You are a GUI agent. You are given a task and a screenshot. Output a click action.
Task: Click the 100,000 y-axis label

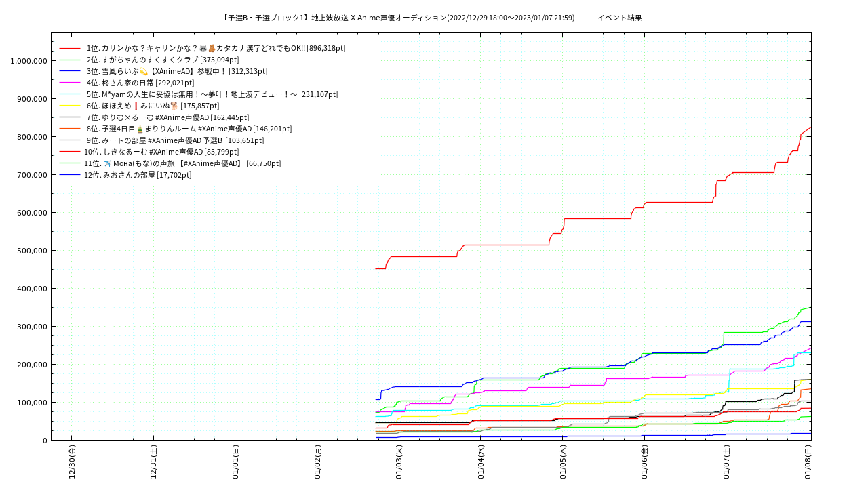click(x=31, y=403)
